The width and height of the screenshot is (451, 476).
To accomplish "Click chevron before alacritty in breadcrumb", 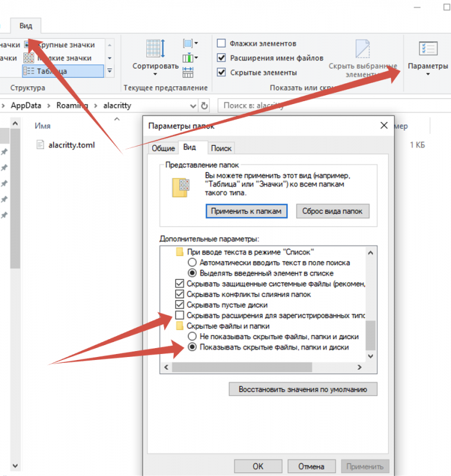I will [96, 106].
